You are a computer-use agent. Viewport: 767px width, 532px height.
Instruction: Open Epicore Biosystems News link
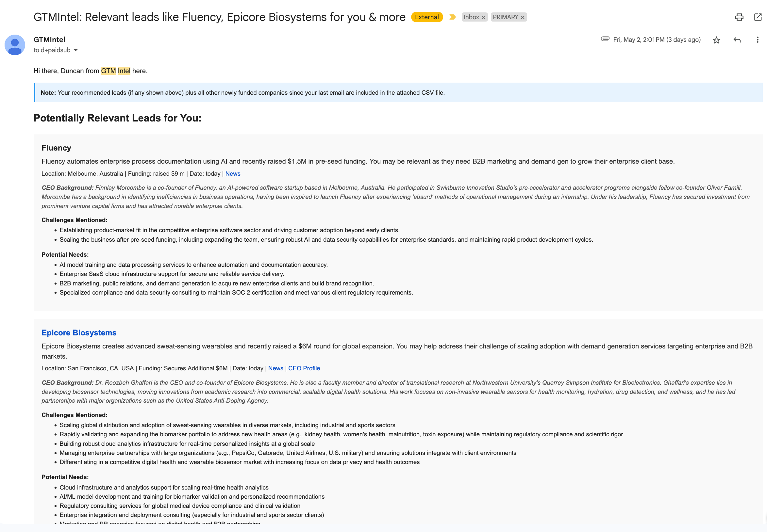click(275, 368)
